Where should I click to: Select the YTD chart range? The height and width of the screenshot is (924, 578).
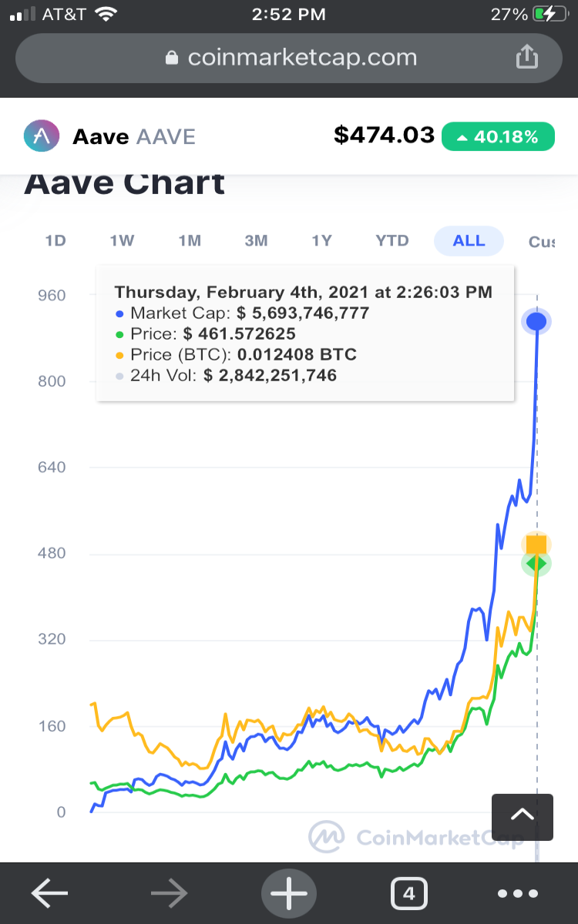point(392,241)
